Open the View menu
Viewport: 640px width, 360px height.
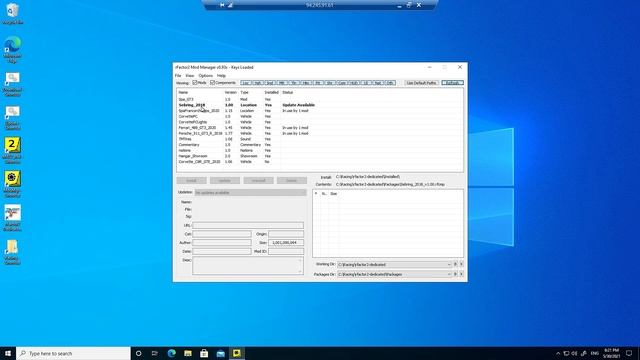[190, 76]
